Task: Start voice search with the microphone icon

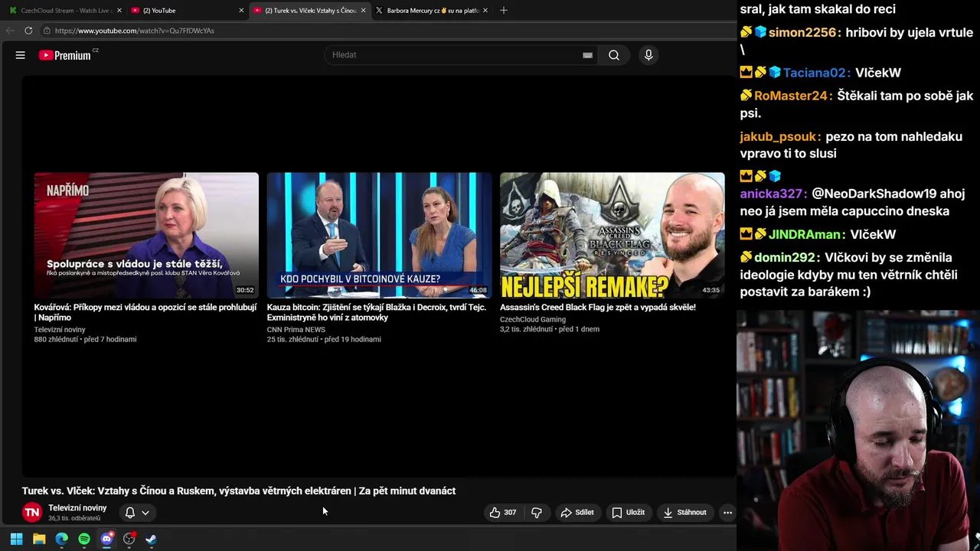Action: click(648, 55)
